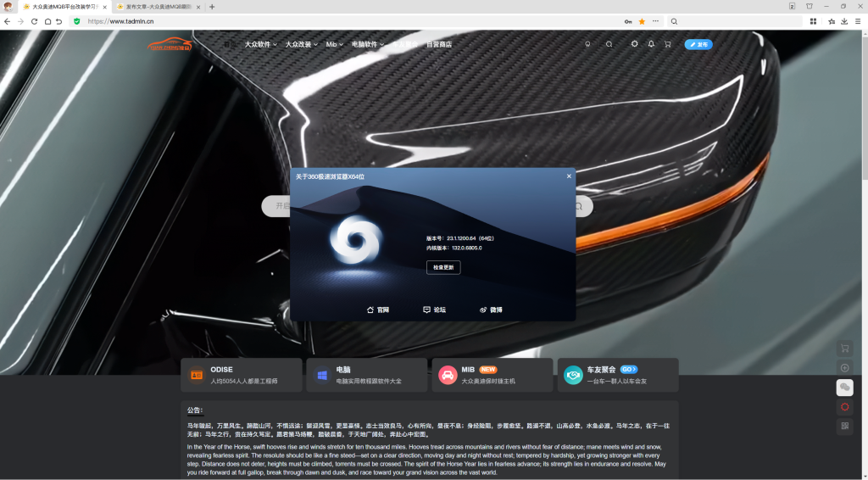
Task: Click address bar URL www.tadmin.cn
Action: tap(120, 21)
